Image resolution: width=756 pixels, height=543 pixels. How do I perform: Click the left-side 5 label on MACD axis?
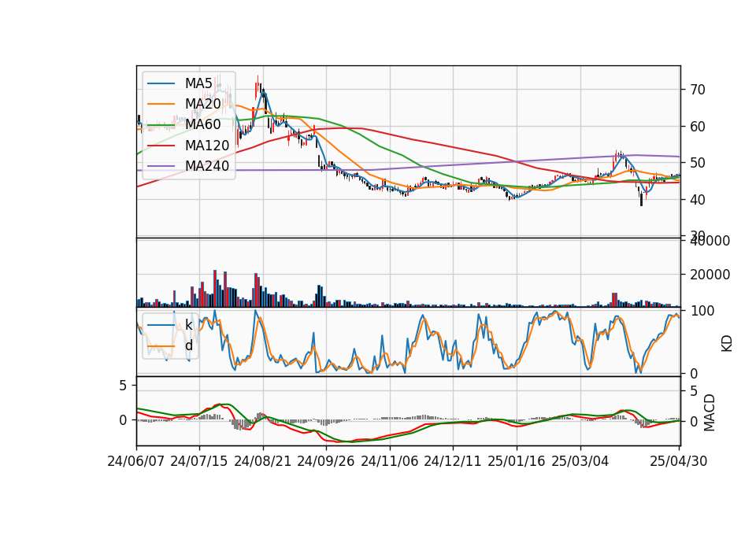[124, 386]
